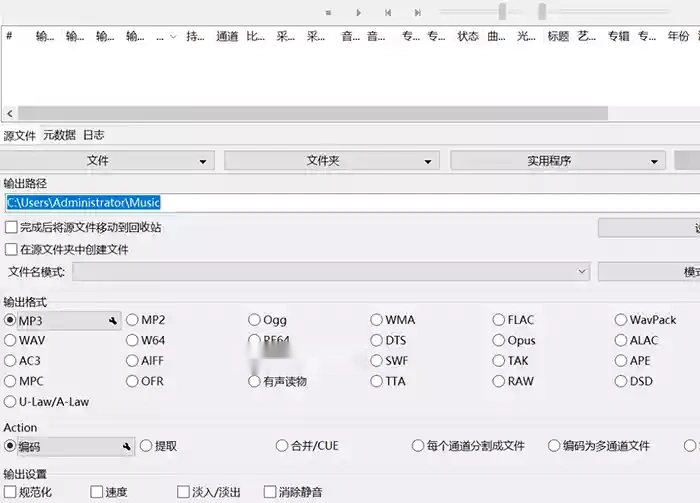700x503 pixels.
Task: Expand the 文件名模式 combo box
Action: (x=582, y=272)
